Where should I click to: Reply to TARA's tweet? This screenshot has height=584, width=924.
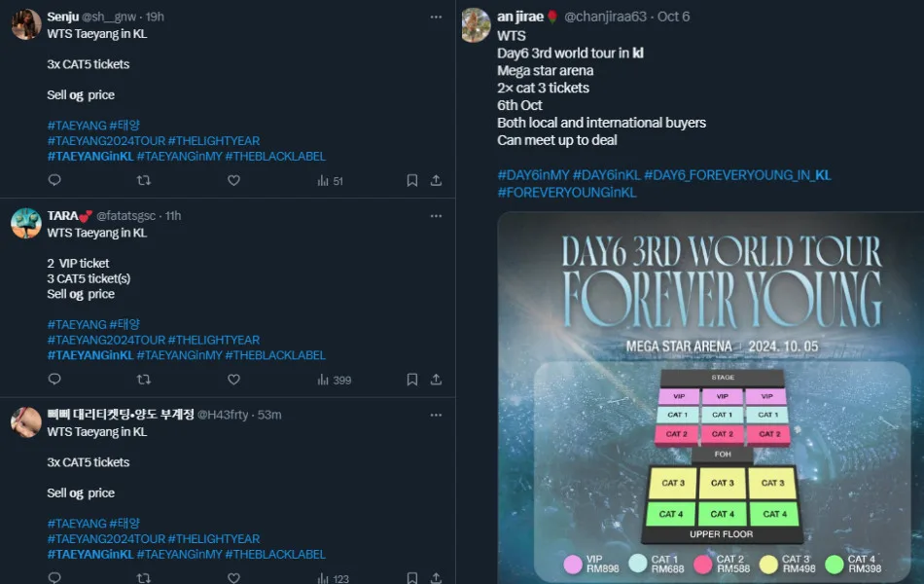pos(54,380)
